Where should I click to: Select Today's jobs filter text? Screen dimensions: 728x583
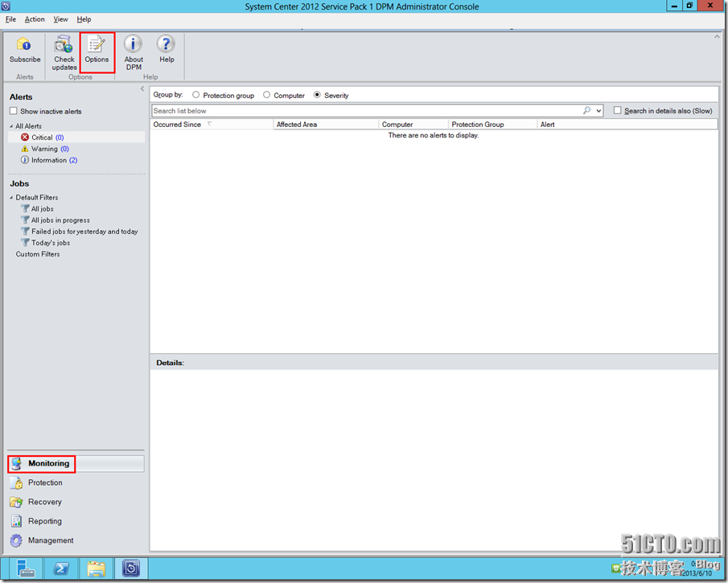[x=51, y=243]
